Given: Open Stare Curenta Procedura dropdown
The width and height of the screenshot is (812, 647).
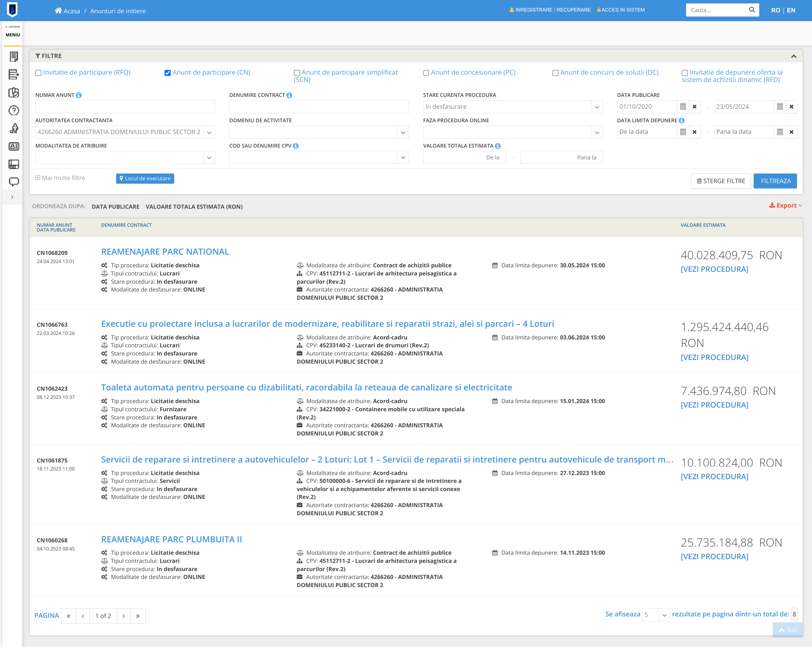Looking at the screenshot, I should [597, 107].
